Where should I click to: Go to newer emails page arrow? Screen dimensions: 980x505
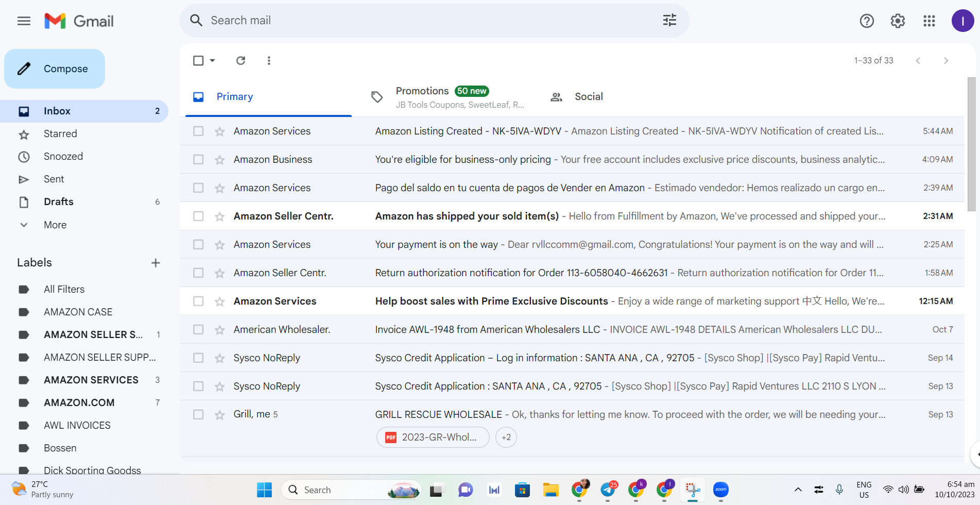pos(918,60)
